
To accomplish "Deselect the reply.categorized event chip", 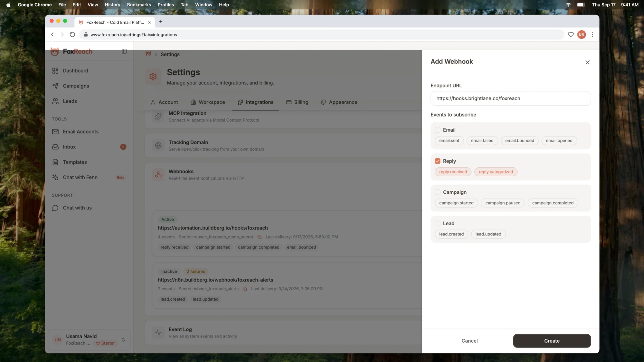I will coord(496,172).
